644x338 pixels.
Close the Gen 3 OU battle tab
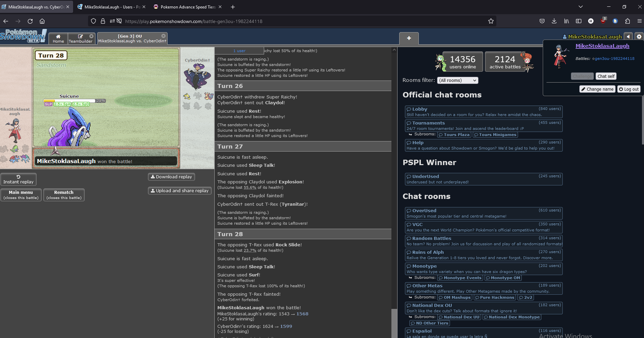(x=164, y=36)
